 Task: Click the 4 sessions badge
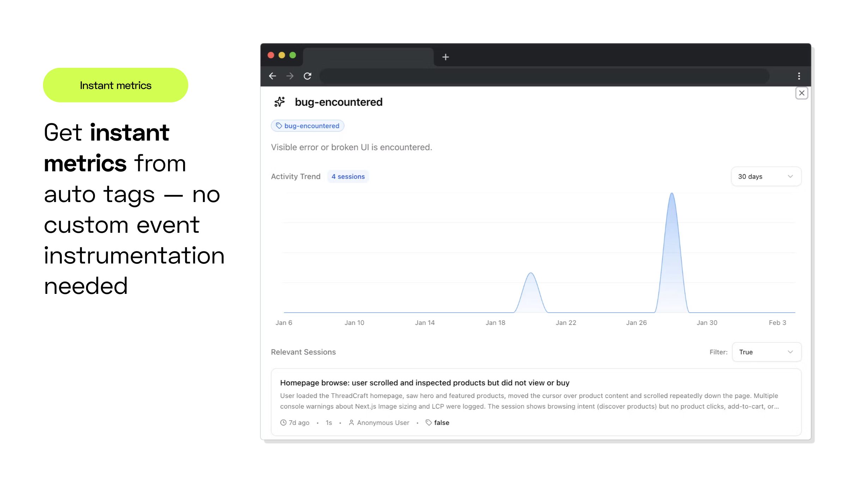point(348,177)
